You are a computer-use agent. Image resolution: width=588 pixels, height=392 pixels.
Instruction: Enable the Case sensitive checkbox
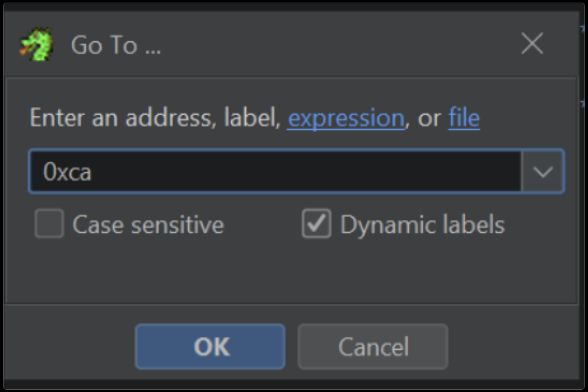[x=49, y=224]
